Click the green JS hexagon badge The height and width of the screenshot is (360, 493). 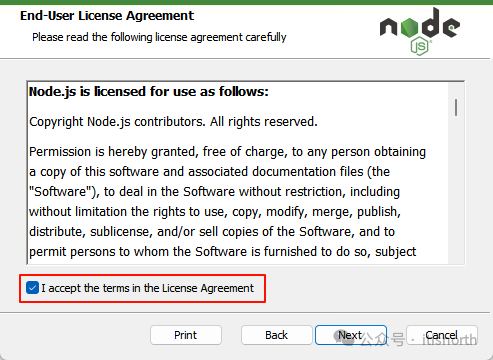pos(419,46)
